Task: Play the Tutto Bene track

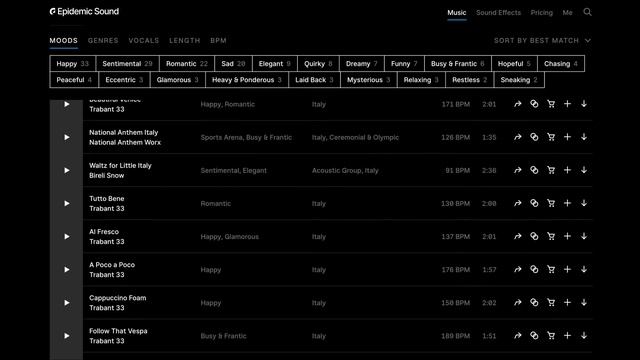Action: (x=67, y=203)
